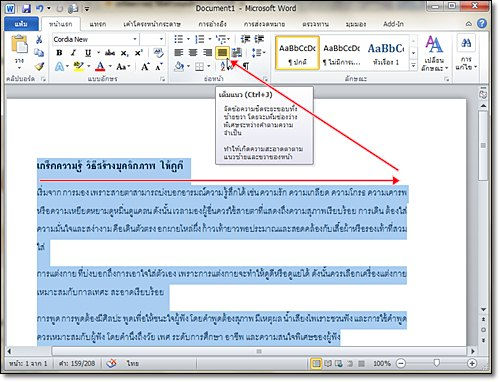
Task: Click the Justify alignment button
Action: tap(222, 52)
